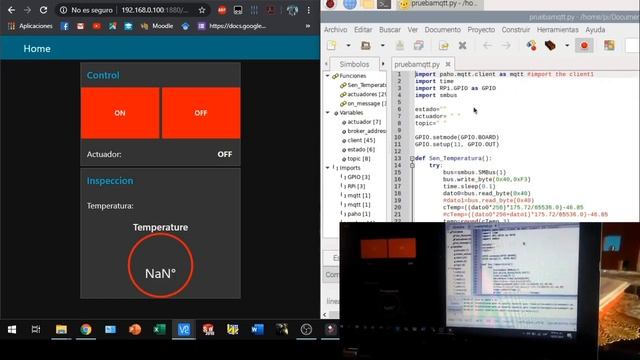Screen dimensions: 640x360
Task: Select on_message in the symbols tree
Action: click(x=363, y=104)
